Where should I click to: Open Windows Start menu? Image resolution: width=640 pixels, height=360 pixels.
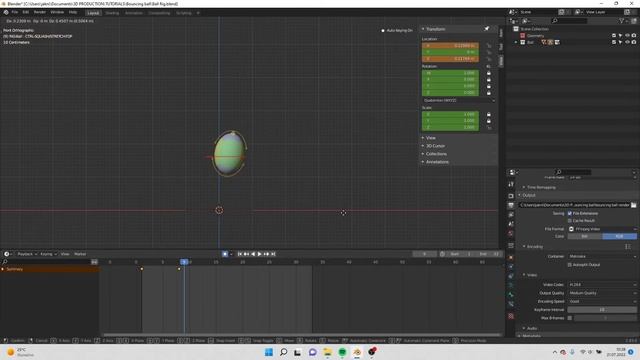(269, 352)
